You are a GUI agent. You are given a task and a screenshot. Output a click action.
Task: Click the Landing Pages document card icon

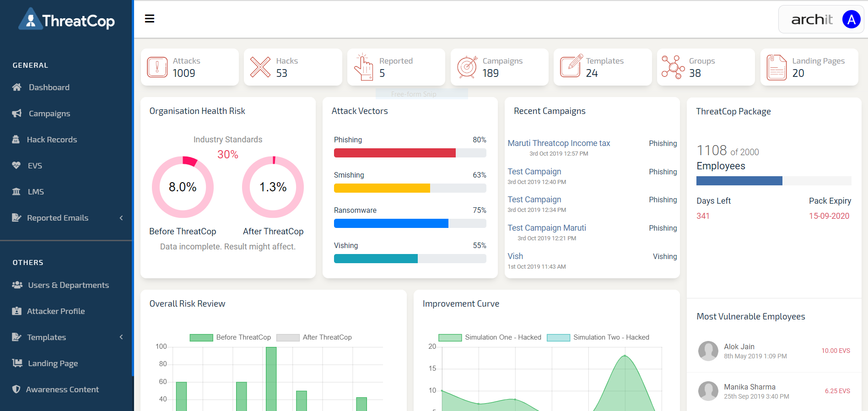776,67
